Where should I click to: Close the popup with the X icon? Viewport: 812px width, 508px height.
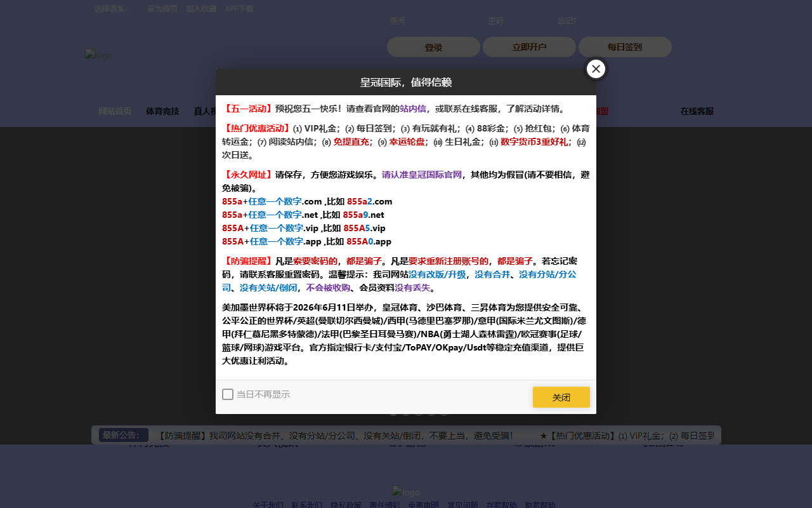click(596, 69)
